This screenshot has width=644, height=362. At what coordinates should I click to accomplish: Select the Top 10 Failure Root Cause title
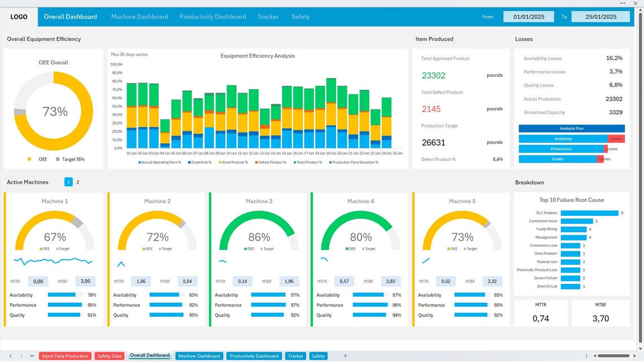point(571,200)
